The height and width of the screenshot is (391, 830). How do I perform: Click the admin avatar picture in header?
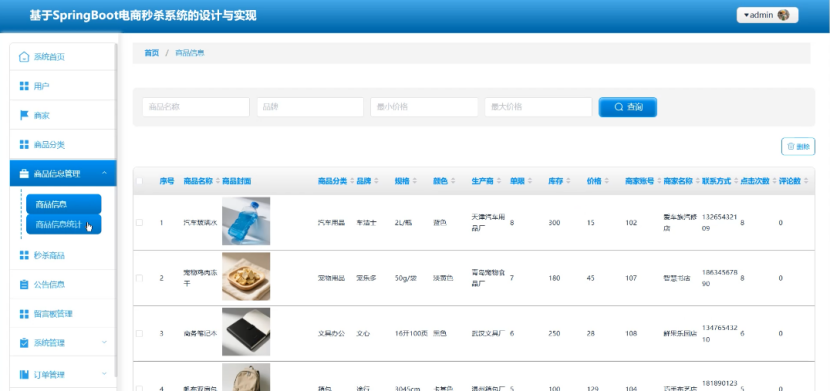pos(783,15)
